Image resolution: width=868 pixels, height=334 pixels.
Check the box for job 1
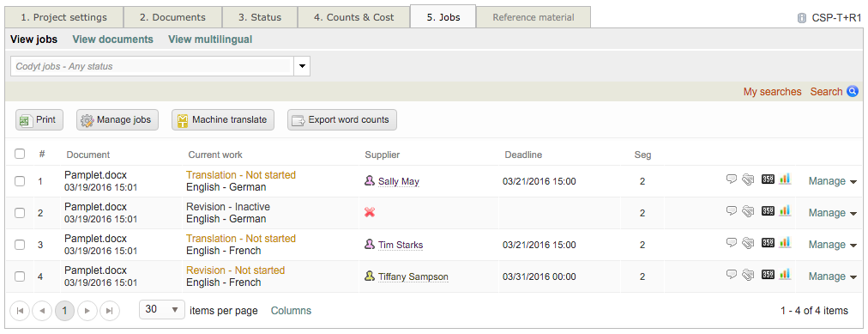pos(20,181)
